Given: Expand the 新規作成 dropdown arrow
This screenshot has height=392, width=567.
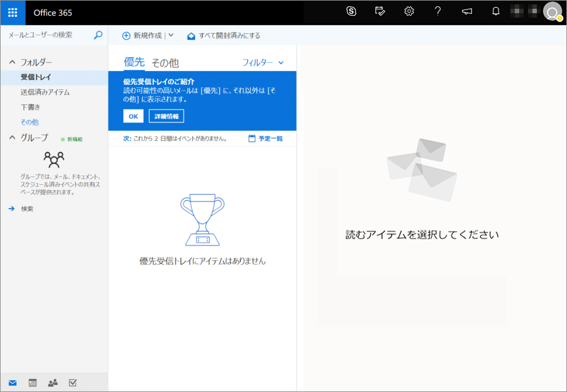Looking at the screenshot, I should 171,36.
